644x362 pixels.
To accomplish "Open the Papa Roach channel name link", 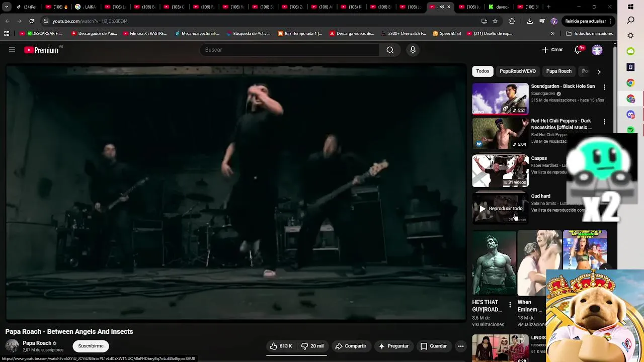I will point(37,343).
